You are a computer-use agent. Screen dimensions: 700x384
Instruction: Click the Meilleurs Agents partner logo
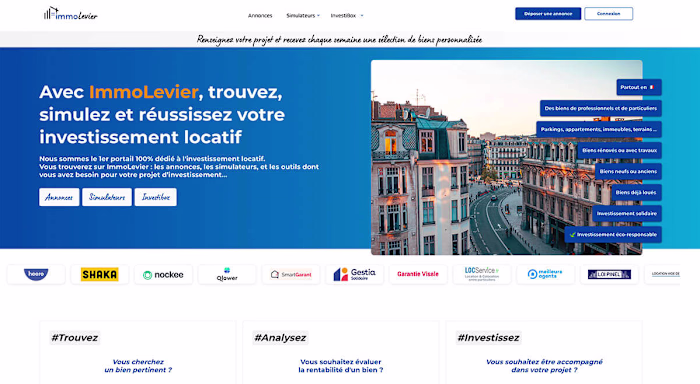[545, 274]
